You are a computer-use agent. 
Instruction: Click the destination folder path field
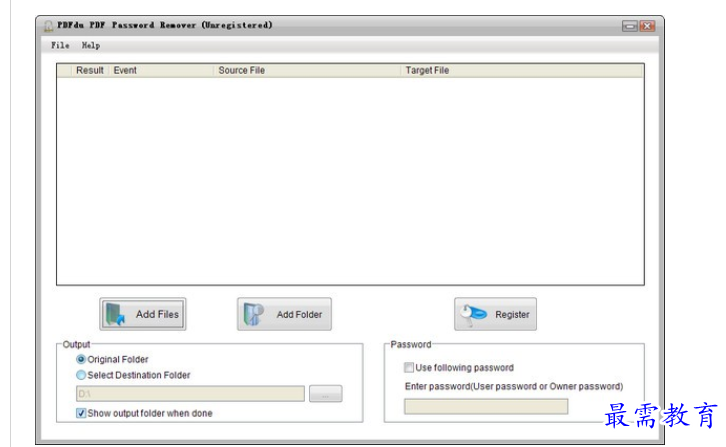[190, 394]
